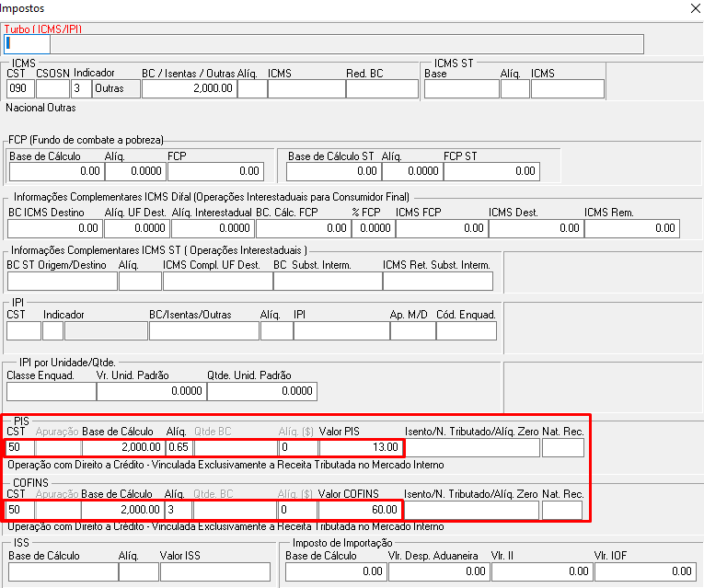Viewport: 704px width, 588px height.
Task: Click the COFINS Alíq. ($) field
Action: click(x=297, y=510)
